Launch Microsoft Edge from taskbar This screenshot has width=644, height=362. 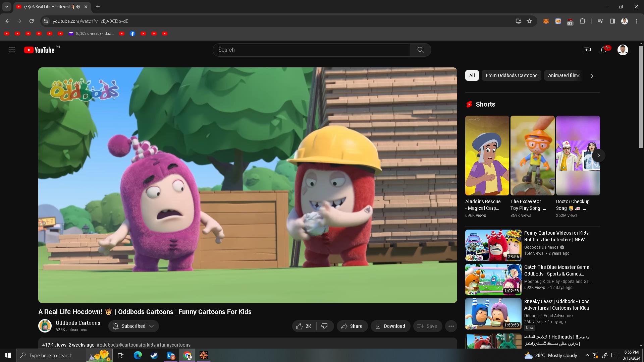click(138, 355)
